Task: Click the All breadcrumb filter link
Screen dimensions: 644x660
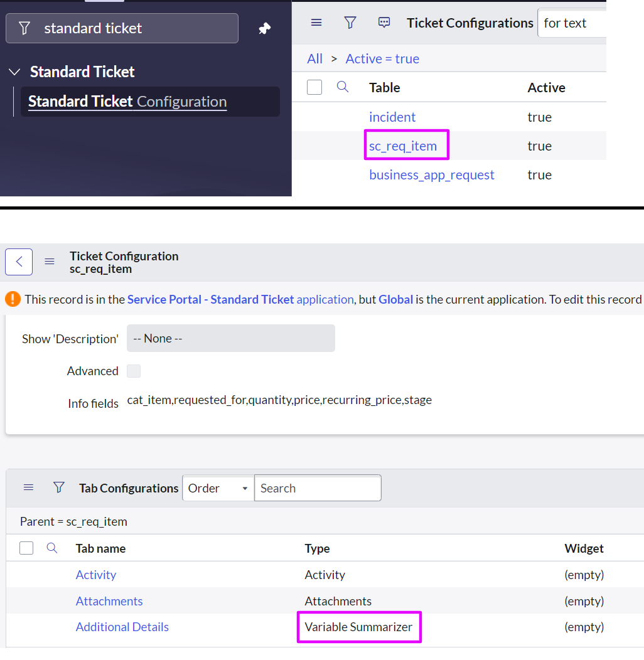Action: point(314,58)
